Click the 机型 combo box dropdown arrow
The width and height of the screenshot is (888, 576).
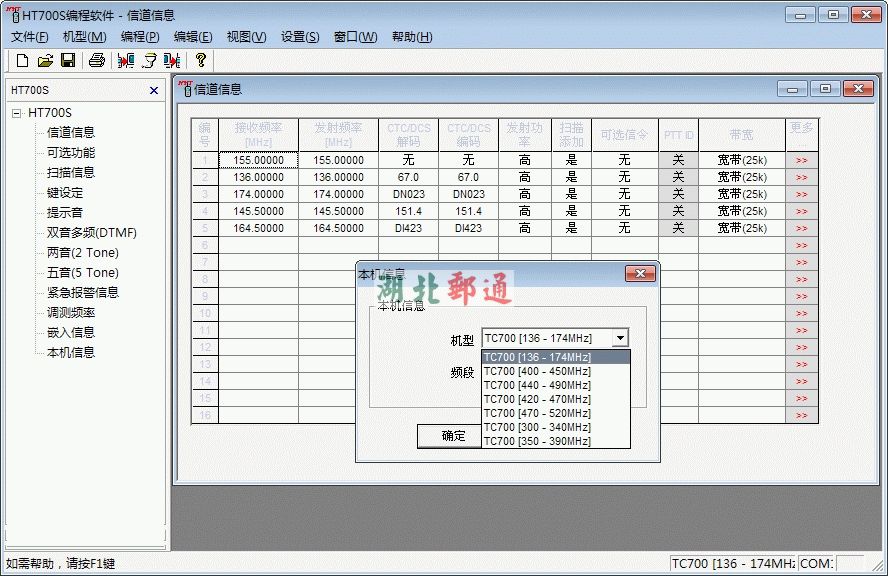(620, 339)
